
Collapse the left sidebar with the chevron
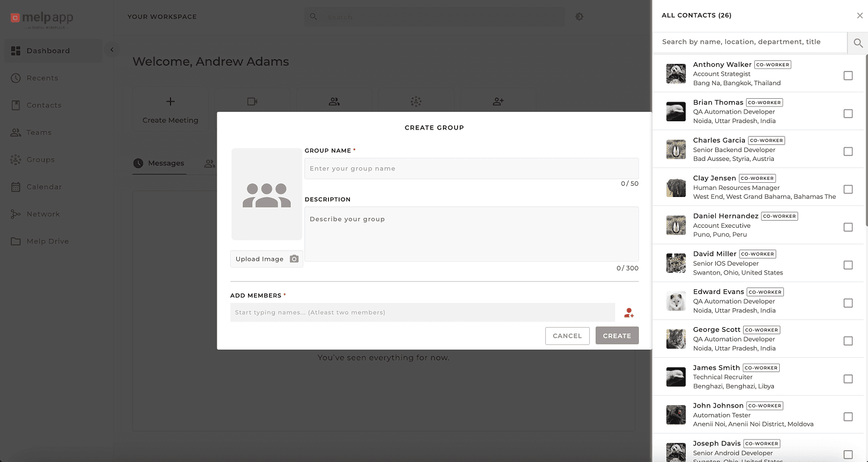click(112, 49)
